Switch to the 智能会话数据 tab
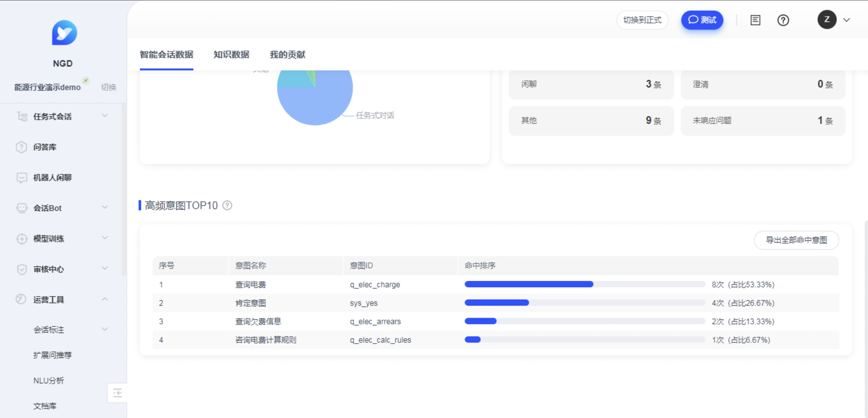 coord(166,54)
